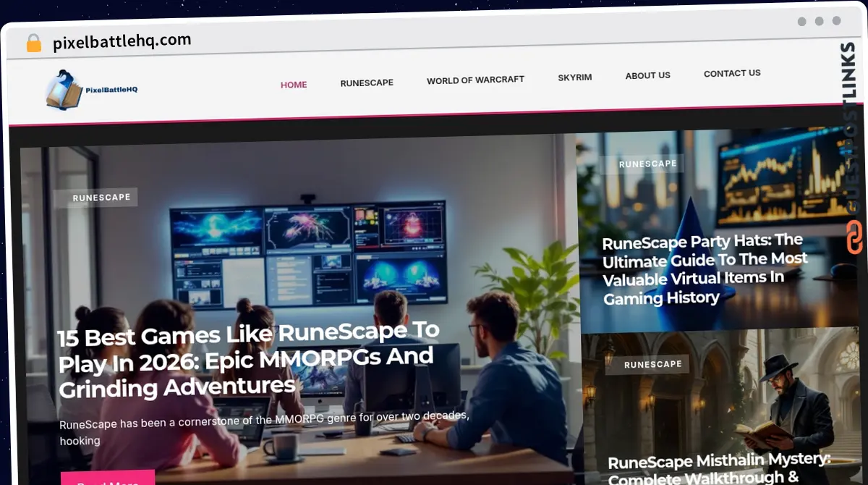Click the featured article excerpt text
Screen dimensions: 868x485
(264, 429)
